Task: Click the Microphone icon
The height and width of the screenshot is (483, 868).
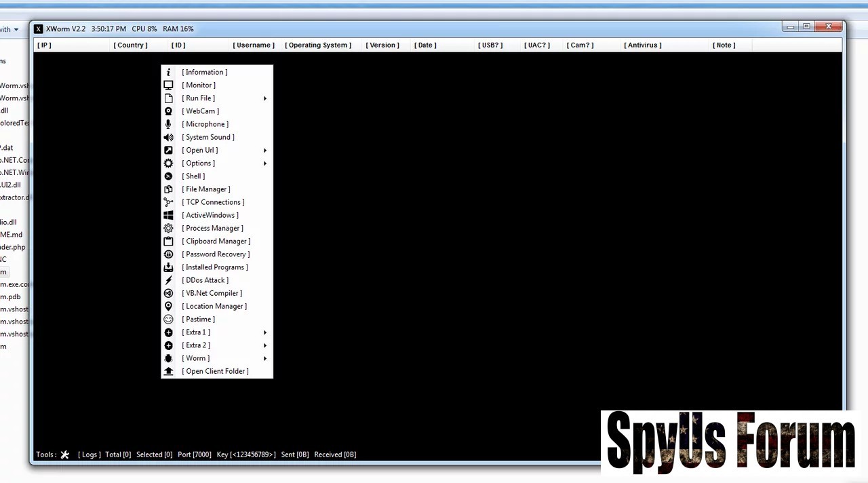Action: [168, 124]
